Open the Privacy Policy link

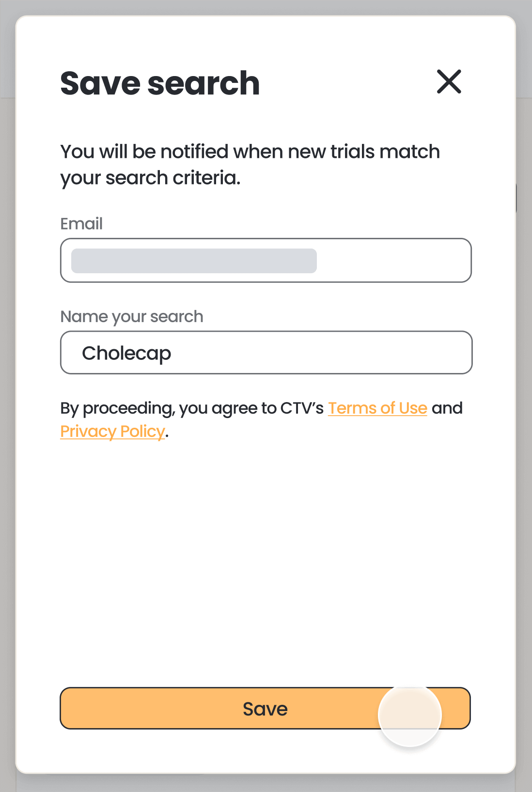[x=112, y=432]
